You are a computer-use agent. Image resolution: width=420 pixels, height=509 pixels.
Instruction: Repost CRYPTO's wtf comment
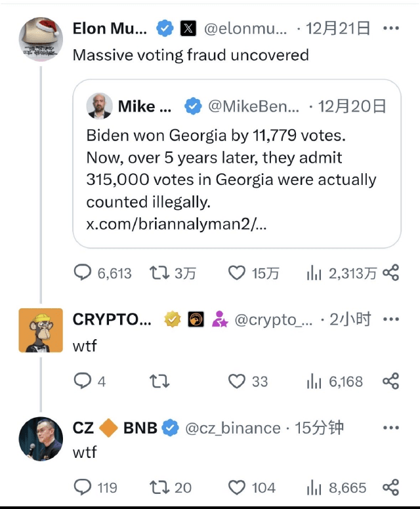tap(158, 381)
